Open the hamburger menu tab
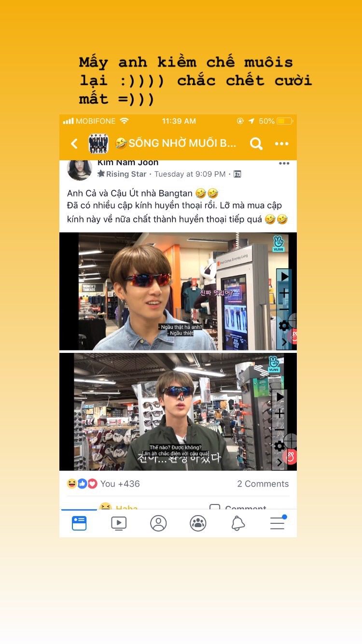 278,523
